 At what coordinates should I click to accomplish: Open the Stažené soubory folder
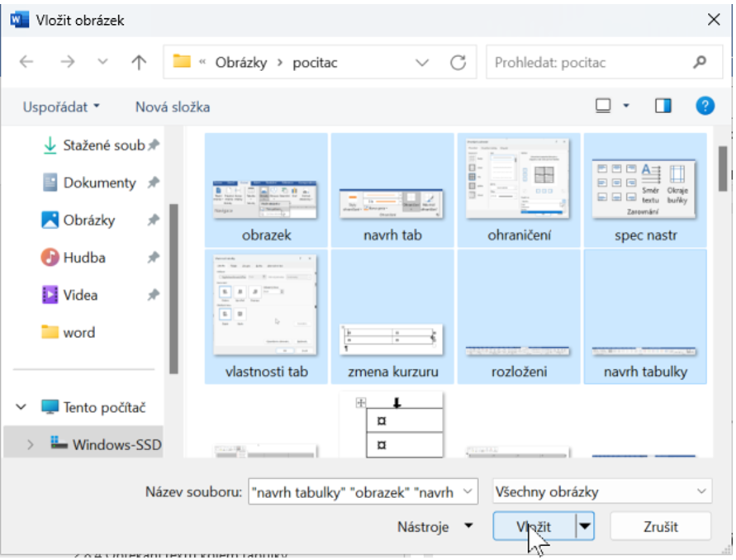pos(102,145)
